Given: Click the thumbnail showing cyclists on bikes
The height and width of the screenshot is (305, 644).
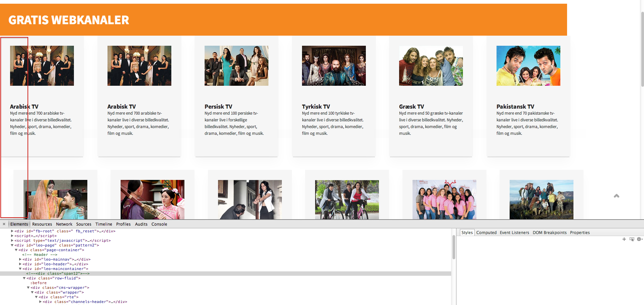Looking at the screenshot, I should [347, 199].
